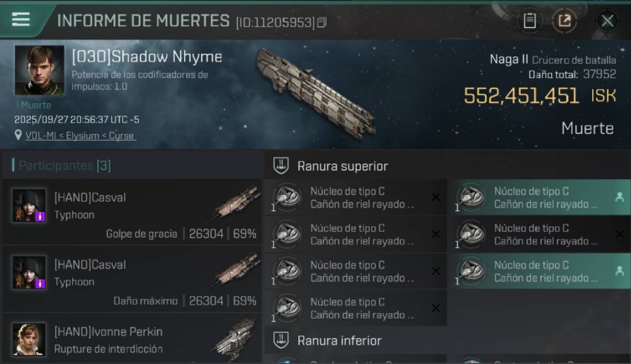Open Casval's Golpe de gracia entry
Viewport: 631px width, 364px height.
coord(132,212)
